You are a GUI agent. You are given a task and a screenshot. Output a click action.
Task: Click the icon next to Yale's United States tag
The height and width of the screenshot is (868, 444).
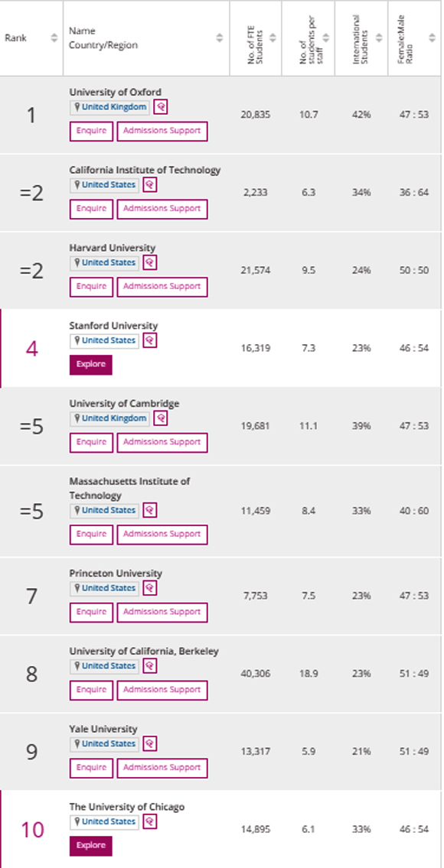pyautogui.click(x=150, y=743)
